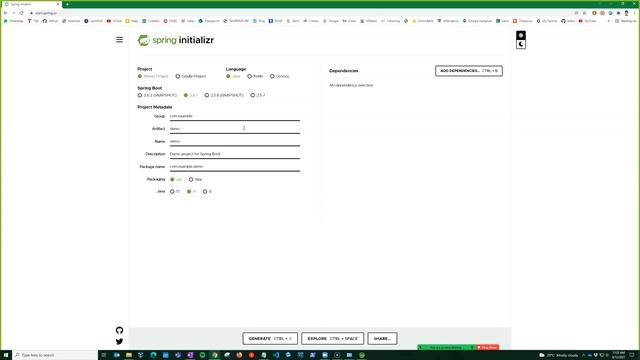Select the Spring Initializr browser tab
This screenshot has width=640, height=360.
pyautogui.click(x=31, y=4)
